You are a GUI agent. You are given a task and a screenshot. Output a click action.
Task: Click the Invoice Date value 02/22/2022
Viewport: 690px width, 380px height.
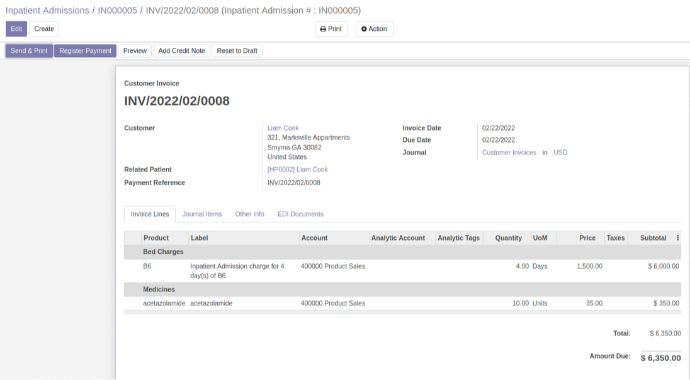[x=498, y=128]
